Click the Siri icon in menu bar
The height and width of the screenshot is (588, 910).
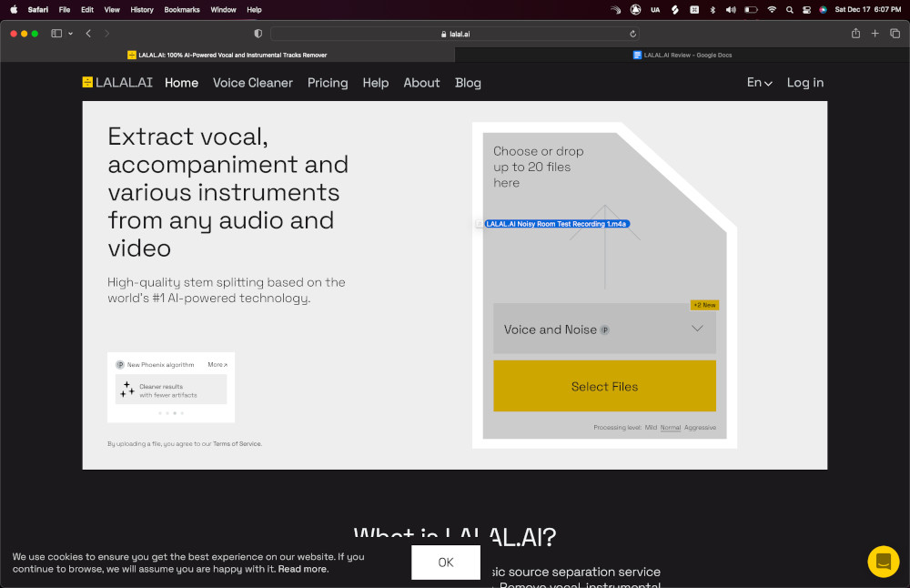(x=823, y=9)
